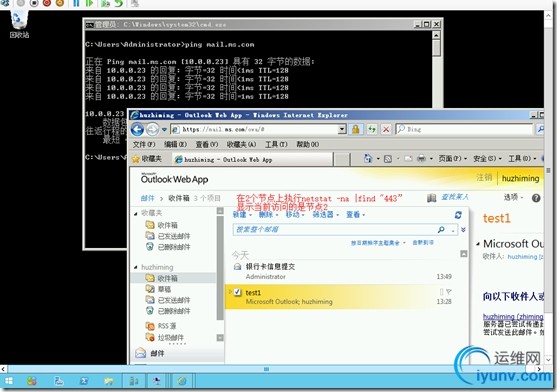This screenshot has width=557, height=392.
Task: Click the huzhiming user name in OWA header
Action: 520,178
